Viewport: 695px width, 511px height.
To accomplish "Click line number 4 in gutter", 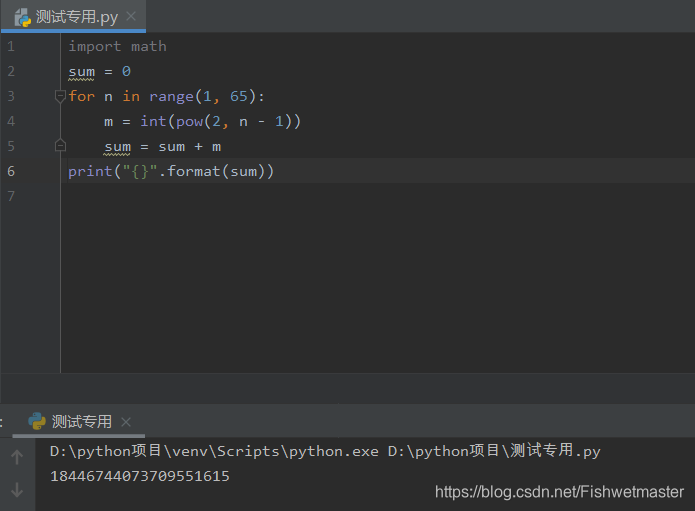I will click(x=11, y=121).
